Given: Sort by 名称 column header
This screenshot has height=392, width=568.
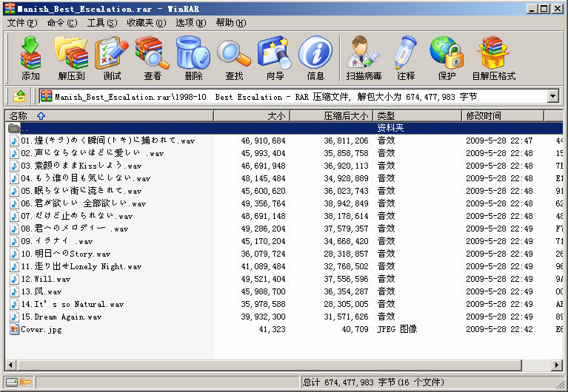Looking at the screenshot, I should click(x=110, y=116).
